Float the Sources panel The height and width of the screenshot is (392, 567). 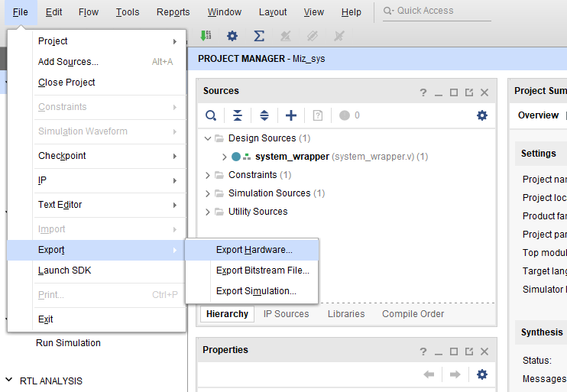click(469, 92)
